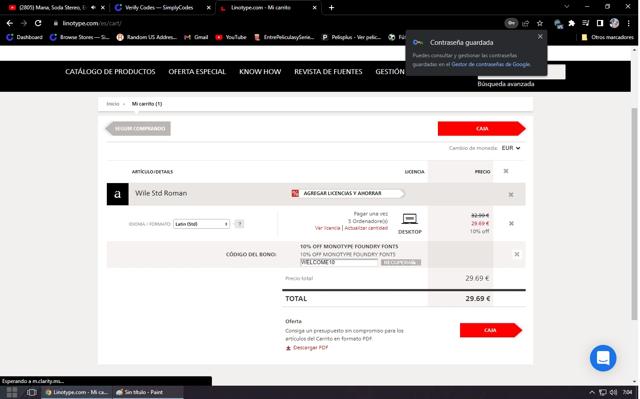Switch to Verify Codes — SimplyCodes tab

159,7
